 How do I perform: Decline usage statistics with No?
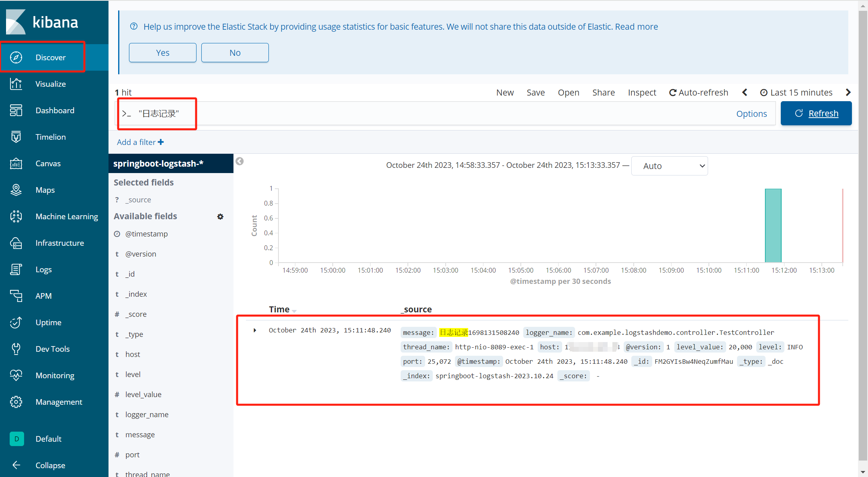pyautogui.click(x=235, y=53)
